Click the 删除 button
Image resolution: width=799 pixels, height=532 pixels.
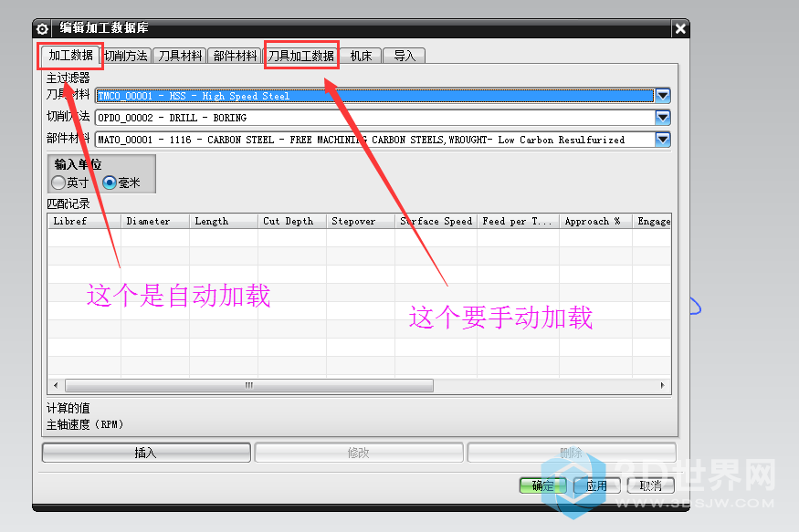tap(572, 453)
